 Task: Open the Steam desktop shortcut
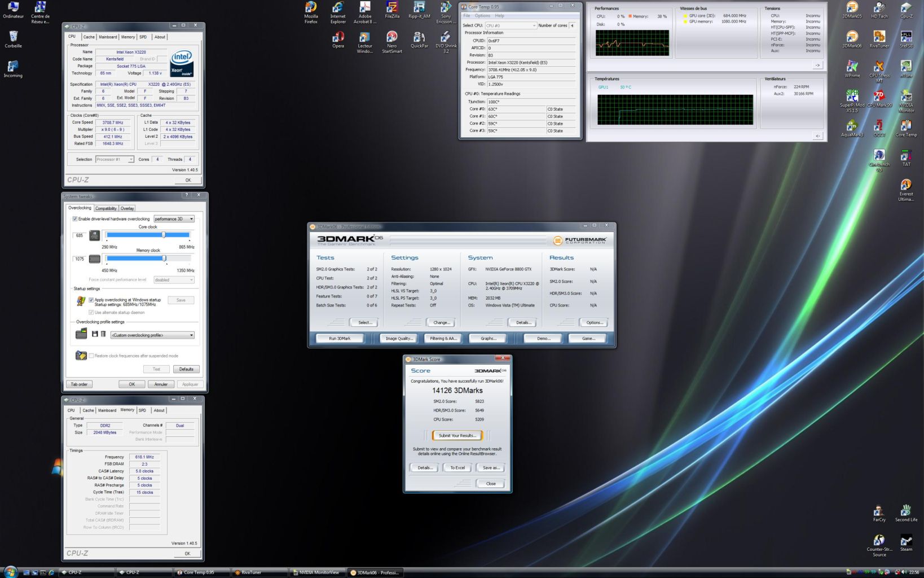point(906,543)
